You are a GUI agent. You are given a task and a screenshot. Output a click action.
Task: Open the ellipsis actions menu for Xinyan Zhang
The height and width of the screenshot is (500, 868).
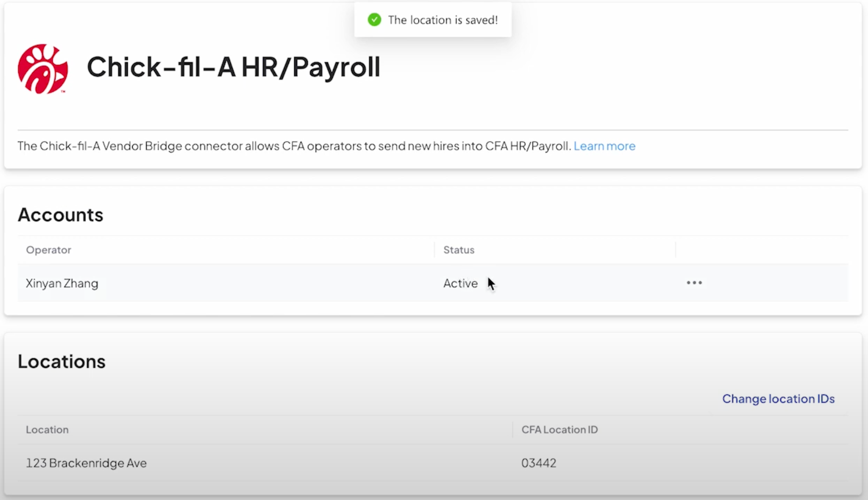(x=694, y=283)
